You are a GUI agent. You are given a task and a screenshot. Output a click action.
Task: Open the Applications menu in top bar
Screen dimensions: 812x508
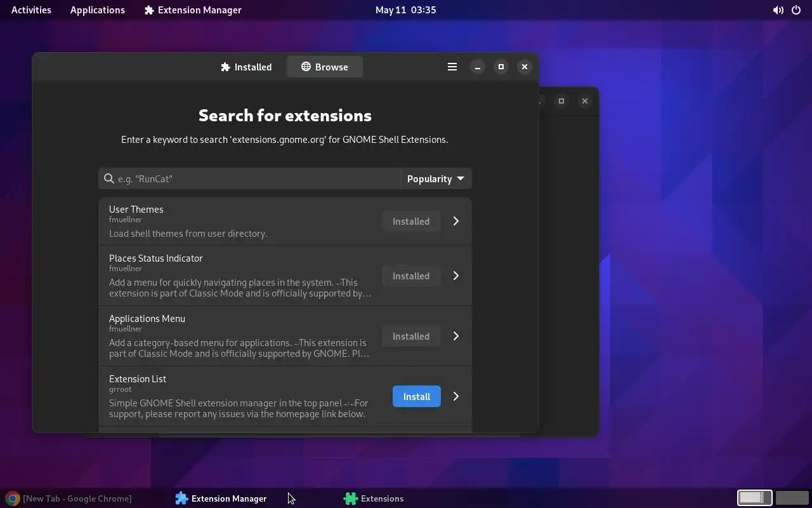(98, 10)
